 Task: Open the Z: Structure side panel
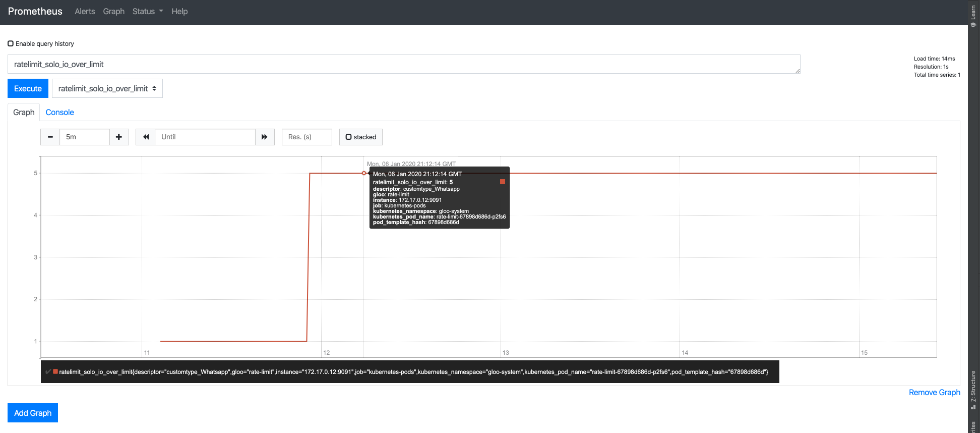pos(973,390)
